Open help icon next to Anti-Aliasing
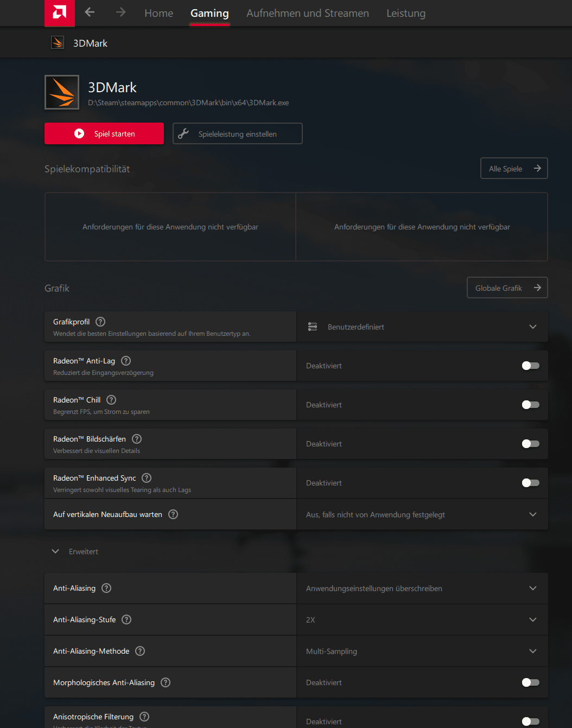 tap(106, 588)
